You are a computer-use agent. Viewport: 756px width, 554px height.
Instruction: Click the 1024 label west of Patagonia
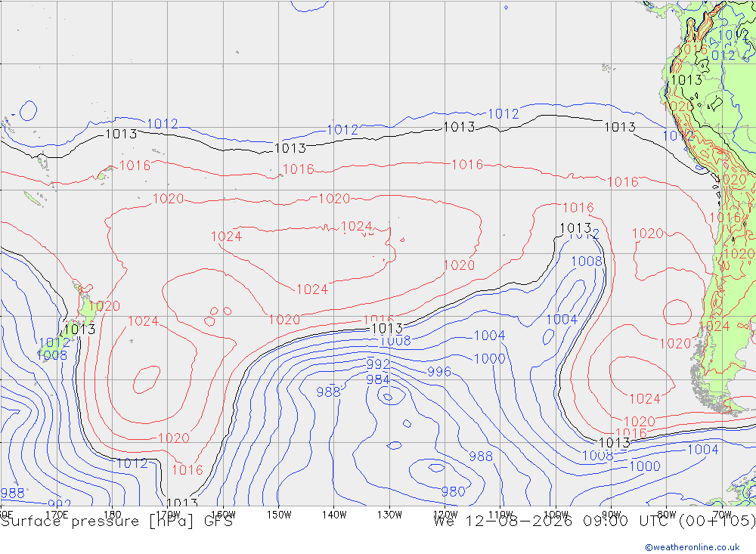point(645,399)
